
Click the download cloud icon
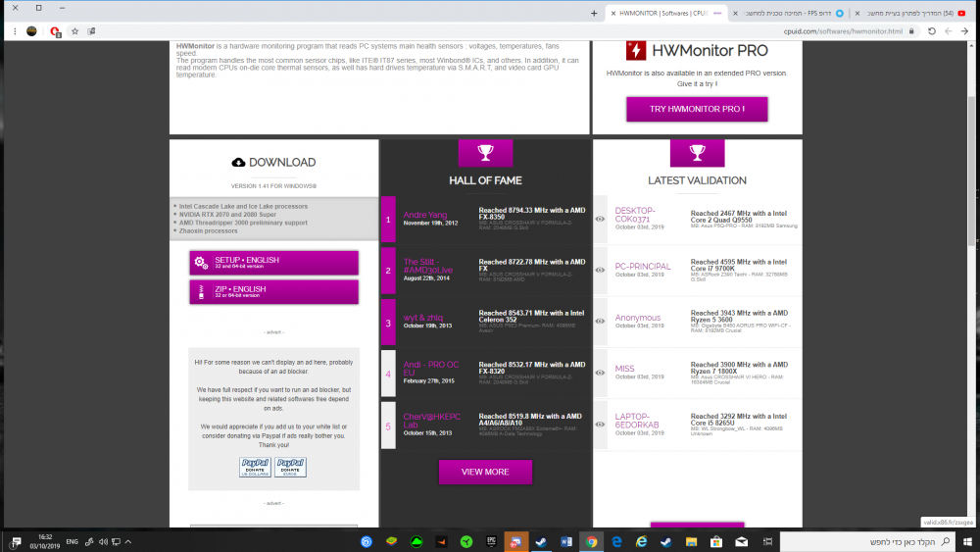click(x=238, y=163)
